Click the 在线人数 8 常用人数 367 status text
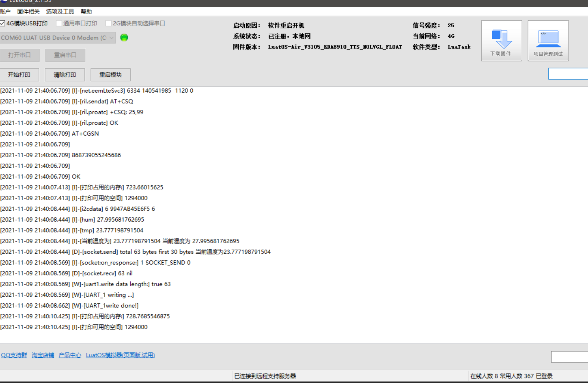 click(511, 376)
